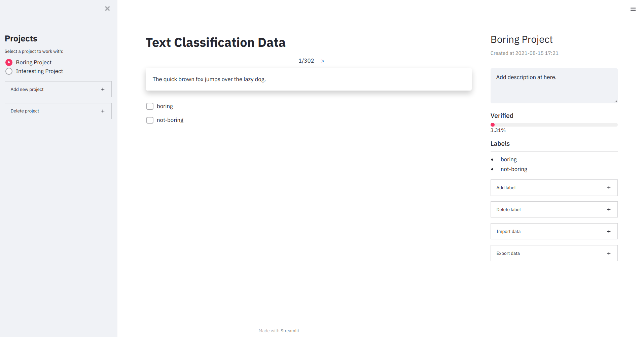The width and height of the screenshot is (644, 337).
Task: Click the plus icon on Export data
Action: point(609,254)
